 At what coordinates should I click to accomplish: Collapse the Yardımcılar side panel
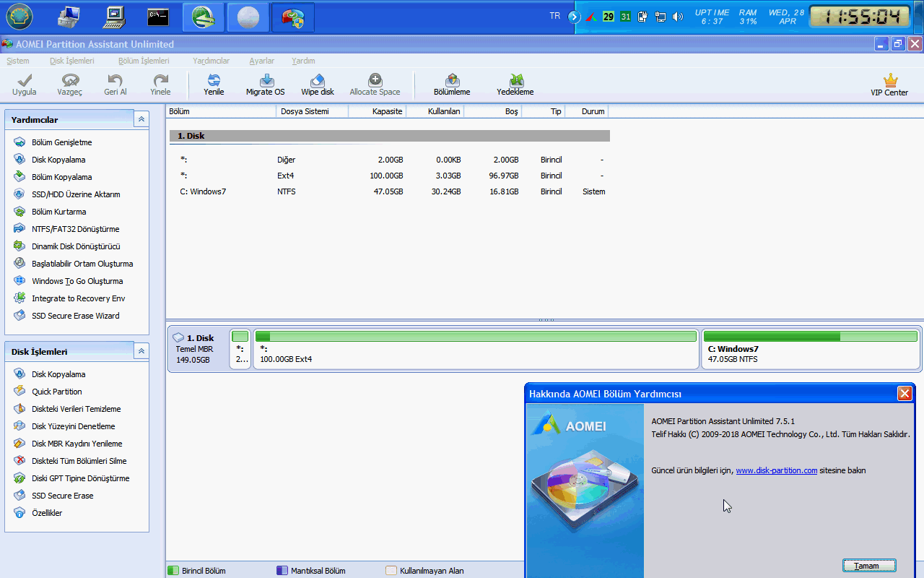141,119
